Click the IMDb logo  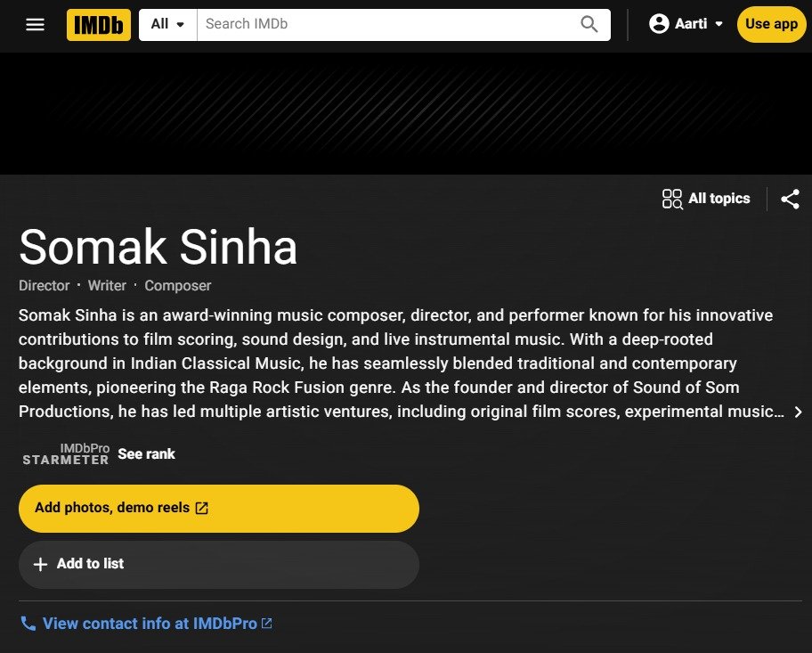click(x=98, y=25)
